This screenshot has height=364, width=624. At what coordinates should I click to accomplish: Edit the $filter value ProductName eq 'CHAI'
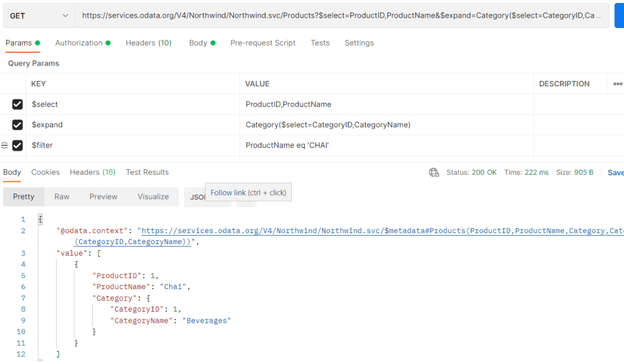[287, 145]
